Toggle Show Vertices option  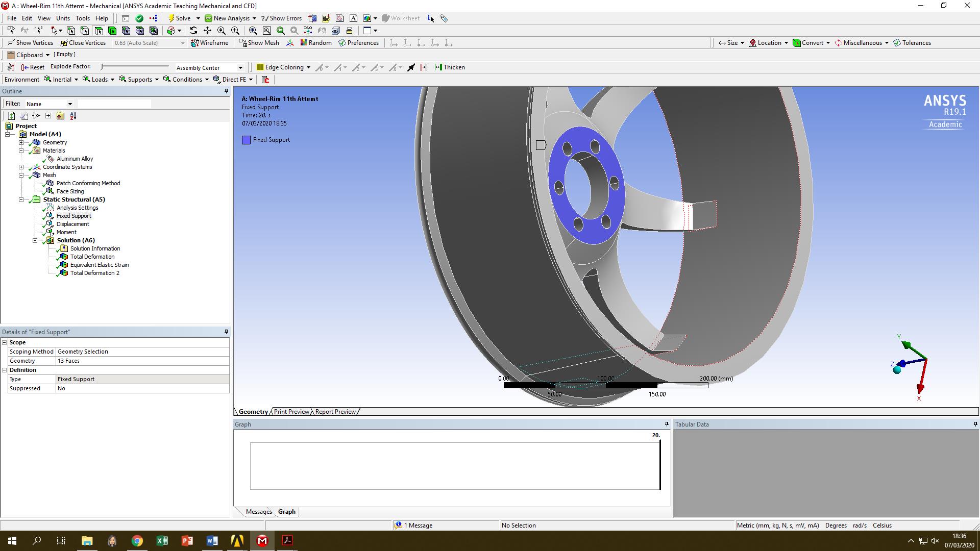coord(30,43)
